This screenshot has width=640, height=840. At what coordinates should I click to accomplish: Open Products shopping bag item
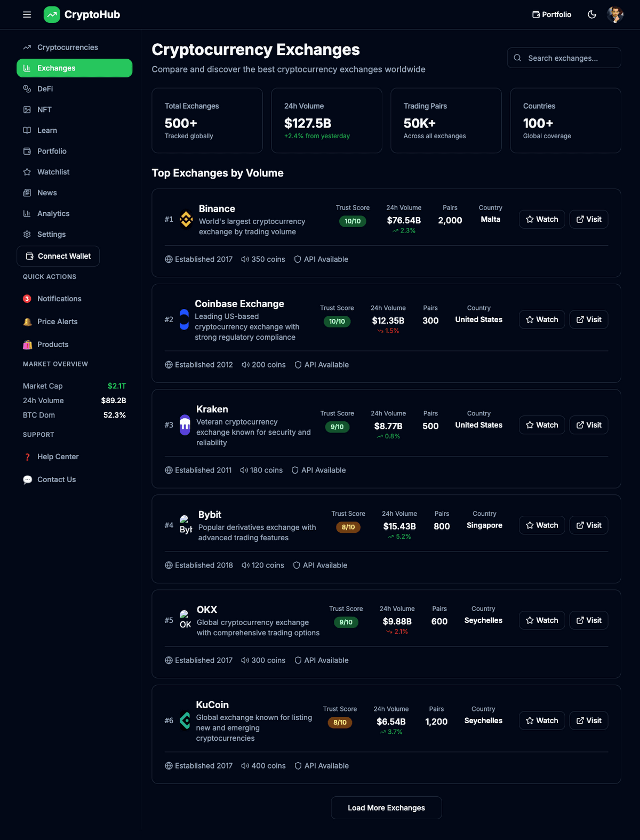tap(74, 345)
